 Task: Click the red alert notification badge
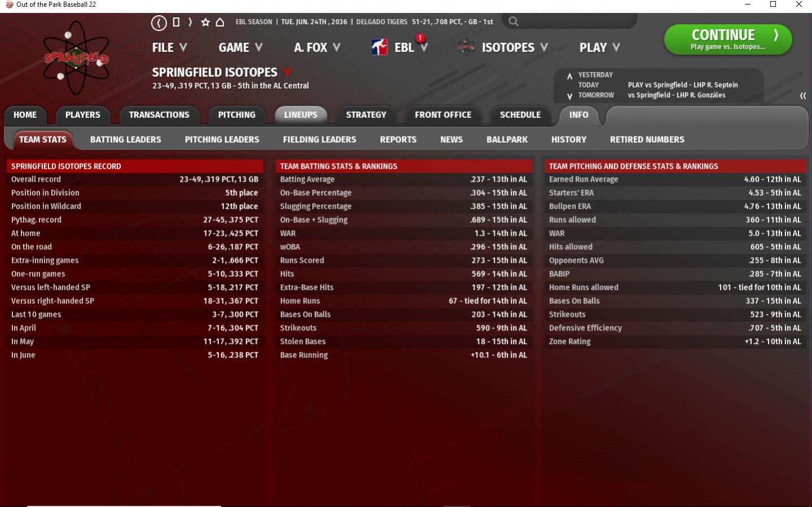point(420,38)
